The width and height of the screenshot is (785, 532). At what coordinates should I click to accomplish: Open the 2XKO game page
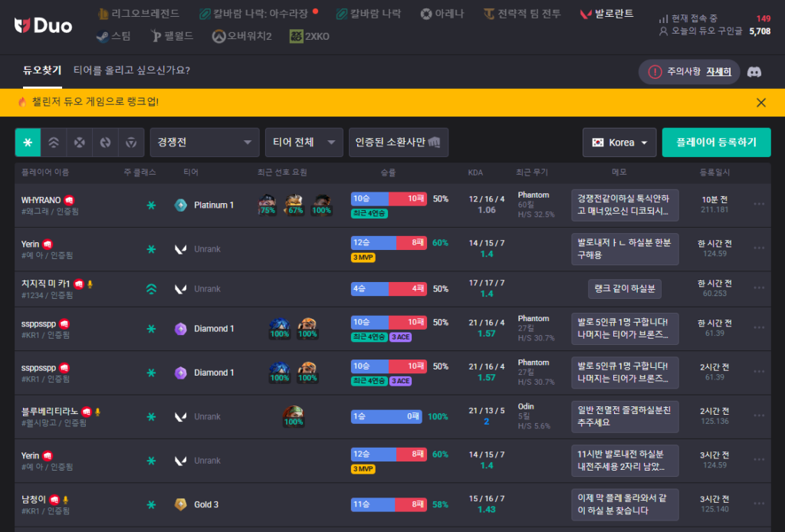310,36
